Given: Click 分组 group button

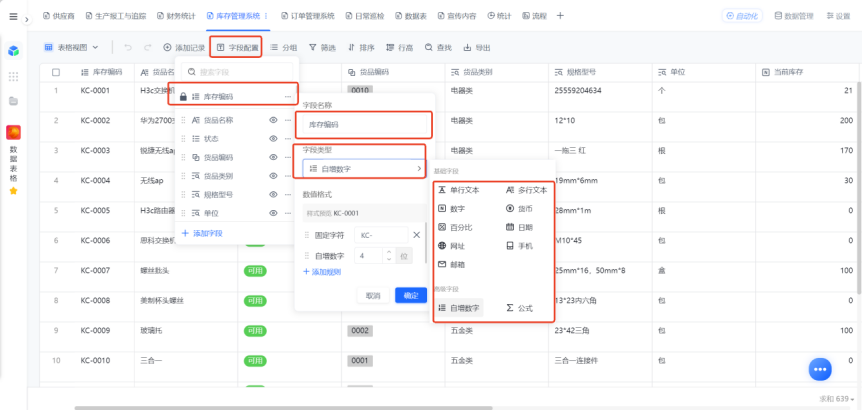Looking at the screenshot, I should tap(284, 48).
